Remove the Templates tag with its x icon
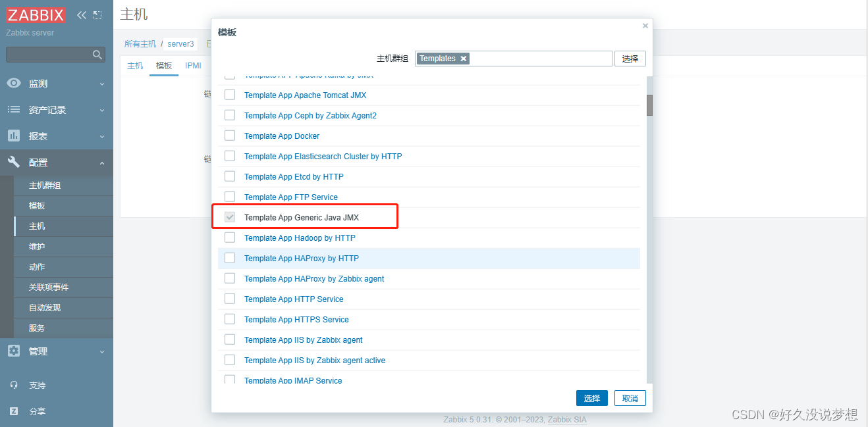The height and width of the screenshot is (427, 868). coord(464,59)
